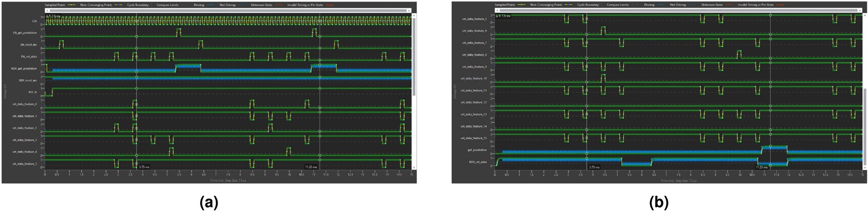Click the ΔT 7.5 ms readout in panel (b)
Screen dimensions: 868x211
coord(503,16)
